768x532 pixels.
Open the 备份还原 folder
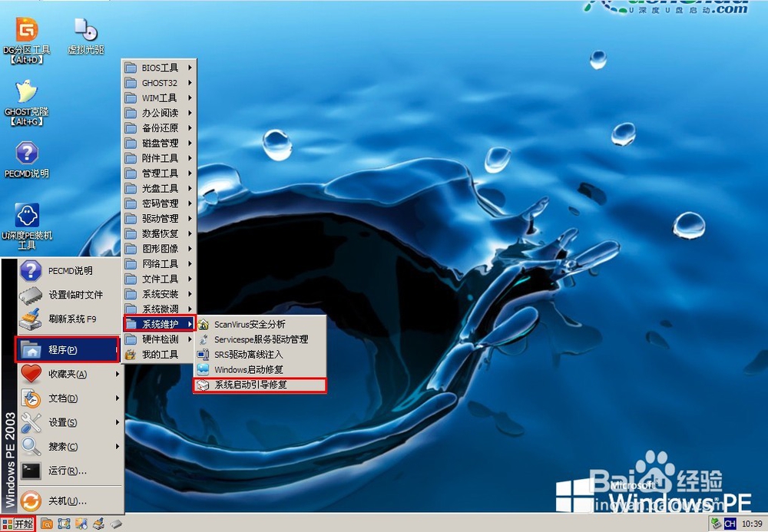159,128
